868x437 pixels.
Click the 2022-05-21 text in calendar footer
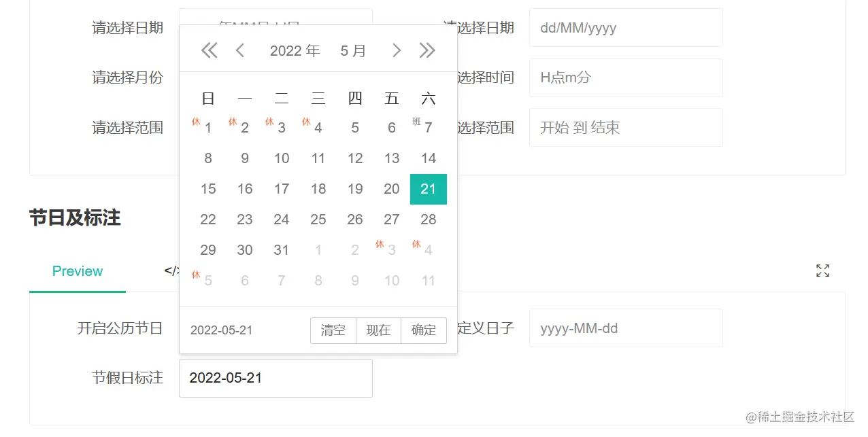tap(221, 330)
